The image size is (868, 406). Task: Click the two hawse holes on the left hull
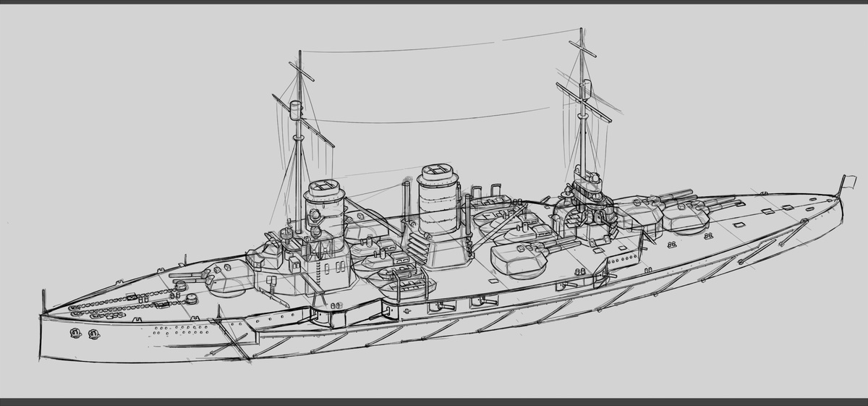pyautogui.click(x=82, y=333)
